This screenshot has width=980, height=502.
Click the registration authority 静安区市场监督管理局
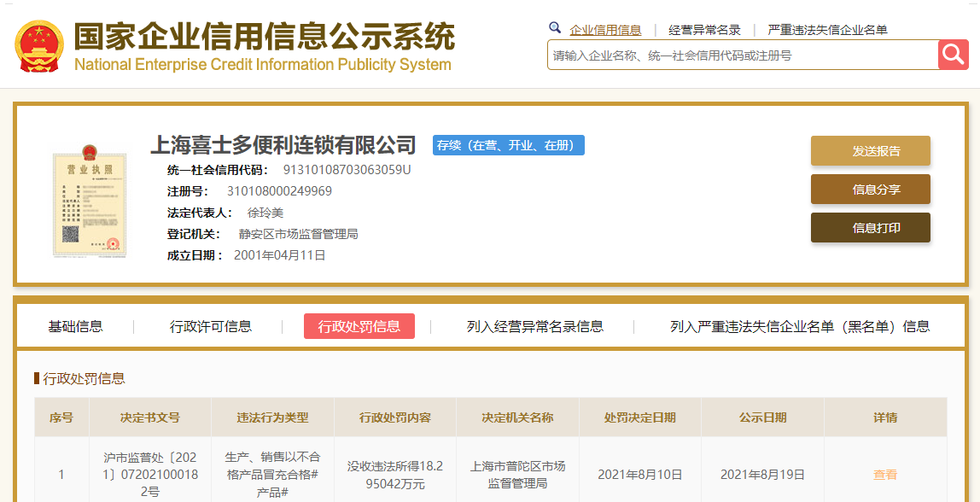tap(298, 234)
